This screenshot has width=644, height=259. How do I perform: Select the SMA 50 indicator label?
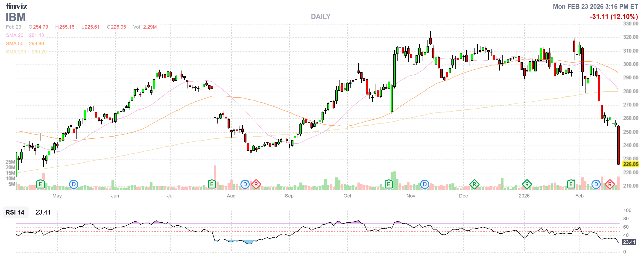click(x=15, y=44)
